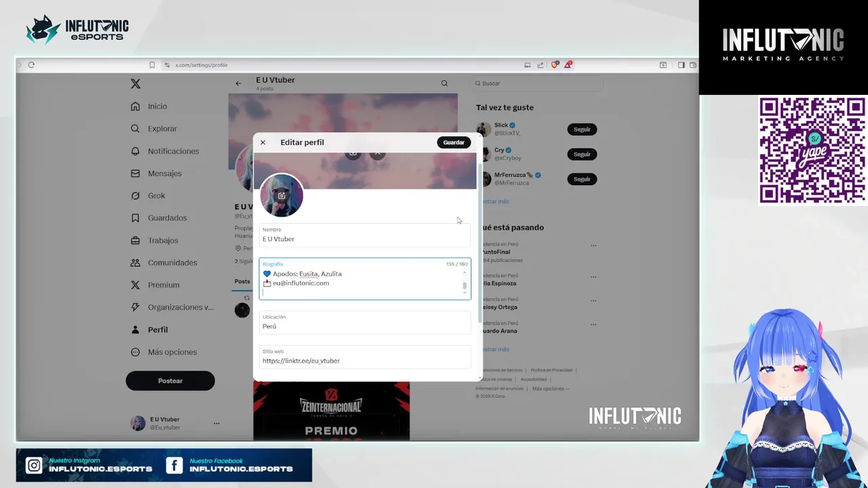The height and width of the screenshot is (488, 868).
Task: Open Inicio in the X sidebar
Action: click(150, 106)
